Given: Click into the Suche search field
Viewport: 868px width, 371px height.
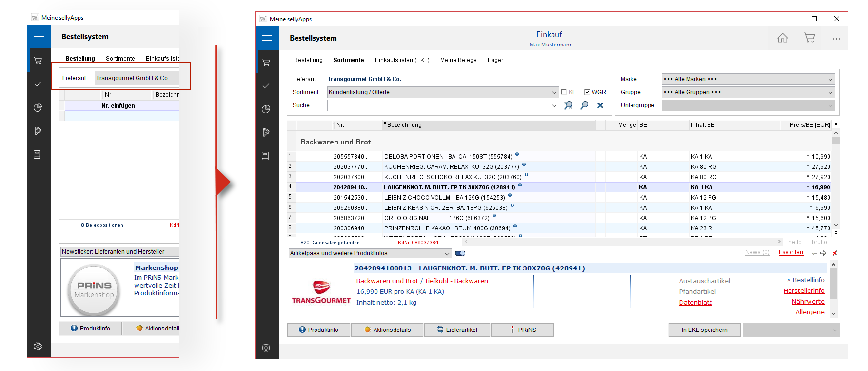Looking at the screenshot, I should coord(439,105).
